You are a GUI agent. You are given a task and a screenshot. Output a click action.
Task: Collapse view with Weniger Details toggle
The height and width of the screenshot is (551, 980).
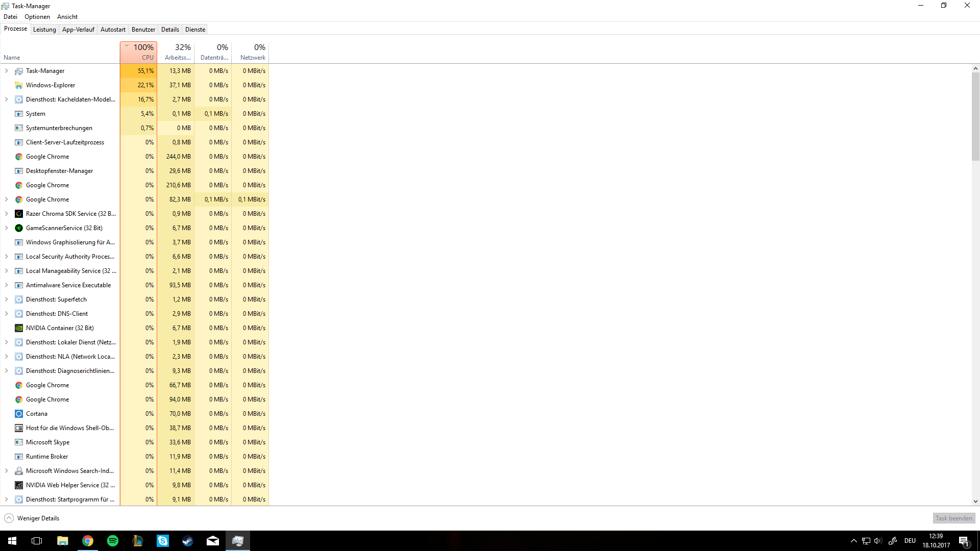coord(32,518)
